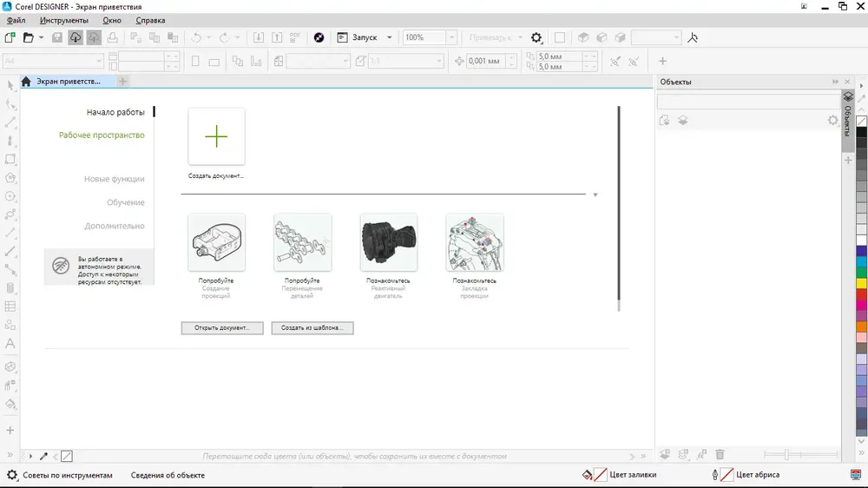Click the Export icon
Image resolution: width=868 pixels, height=488 pixels.
coord(277,37)
